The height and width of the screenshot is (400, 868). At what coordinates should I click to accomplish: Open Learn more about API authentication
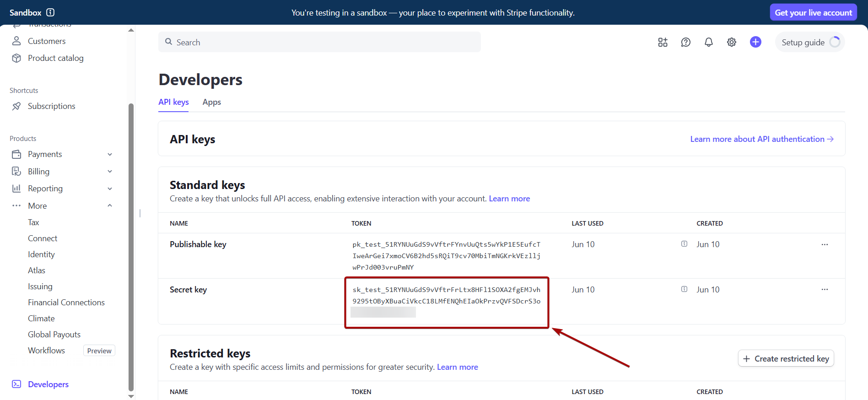click(x=762, y=139)
